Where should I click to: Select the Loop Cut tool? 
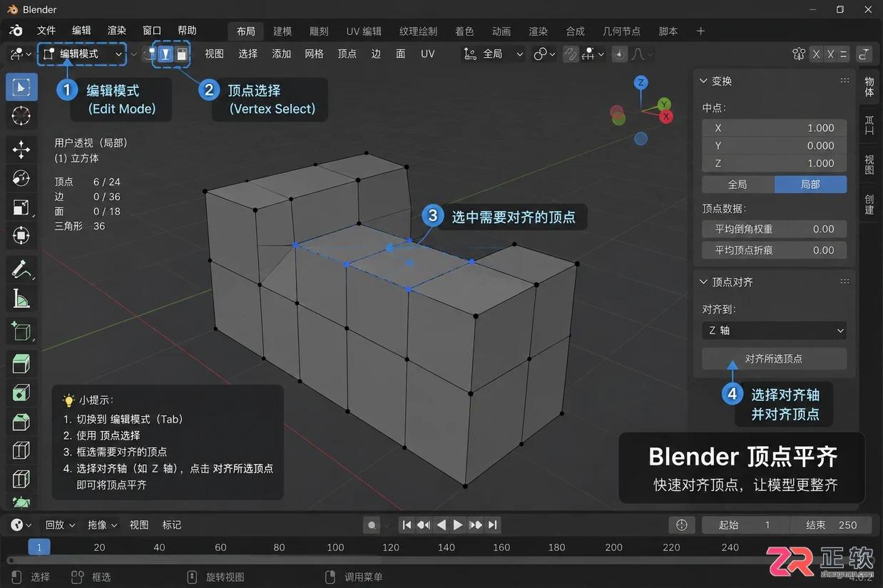(21, 450)
